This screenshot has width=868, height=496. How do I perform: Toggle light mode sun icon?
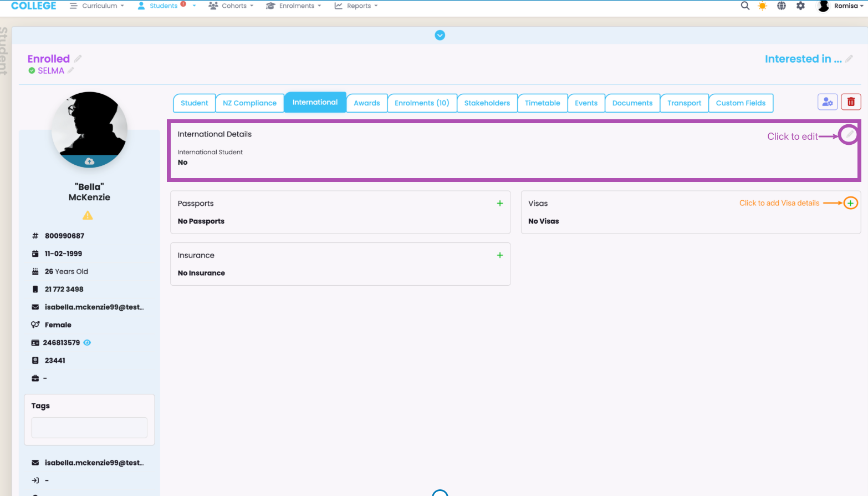tap(763, 6)
